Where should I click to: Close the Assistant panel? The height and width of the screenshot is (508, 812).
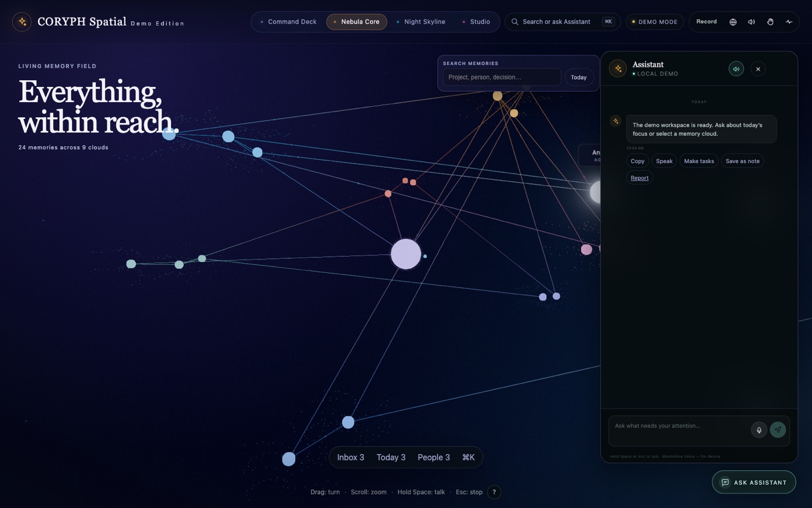(758, 69)
